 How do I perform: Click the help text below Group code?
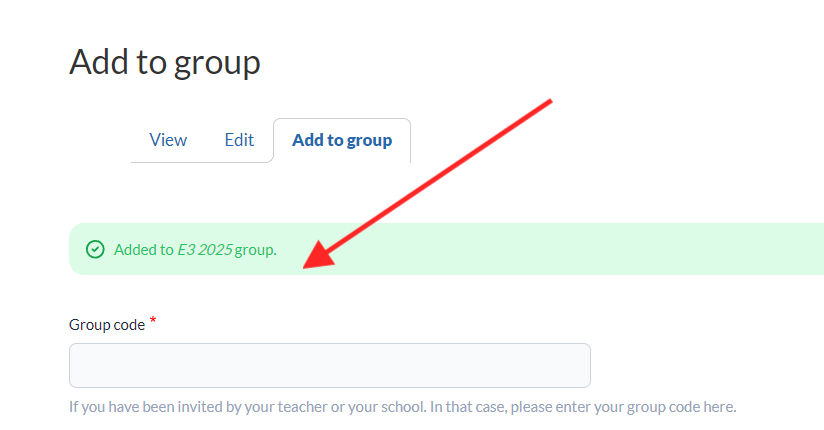click(402, 407)
